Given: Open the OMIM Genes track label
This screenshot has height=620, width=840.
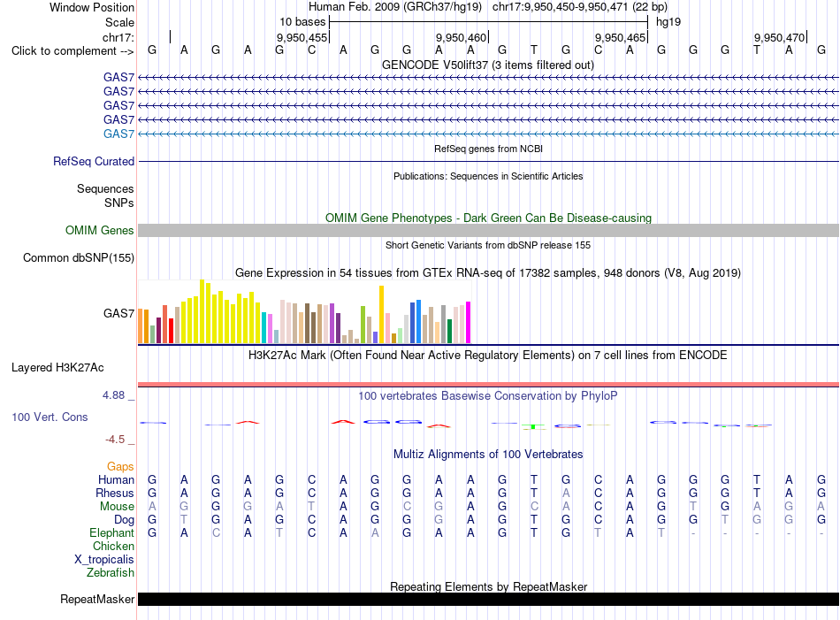Looking at the screenshot, I should click(99, 231).
